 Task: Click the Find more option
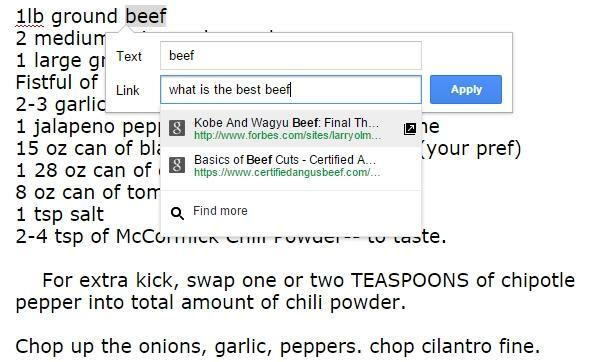(x=291, y=211)
